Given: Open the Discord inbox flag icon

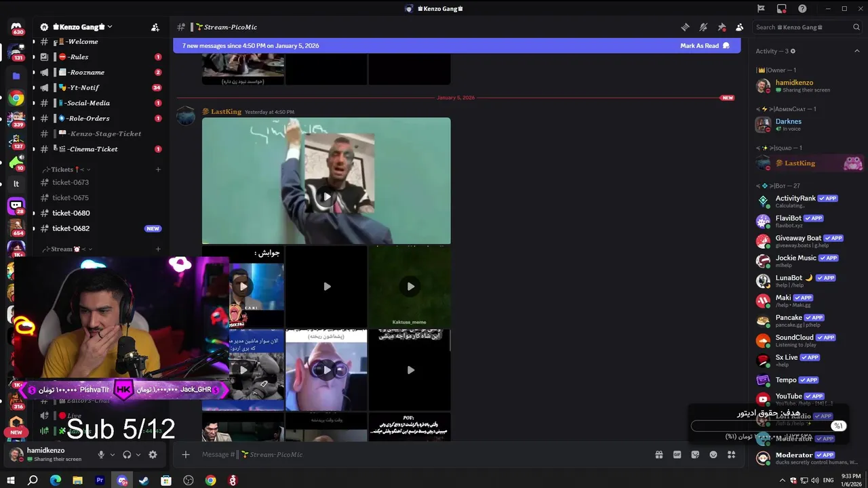Looking at the screenshot, I should click(x=761, y=9).
